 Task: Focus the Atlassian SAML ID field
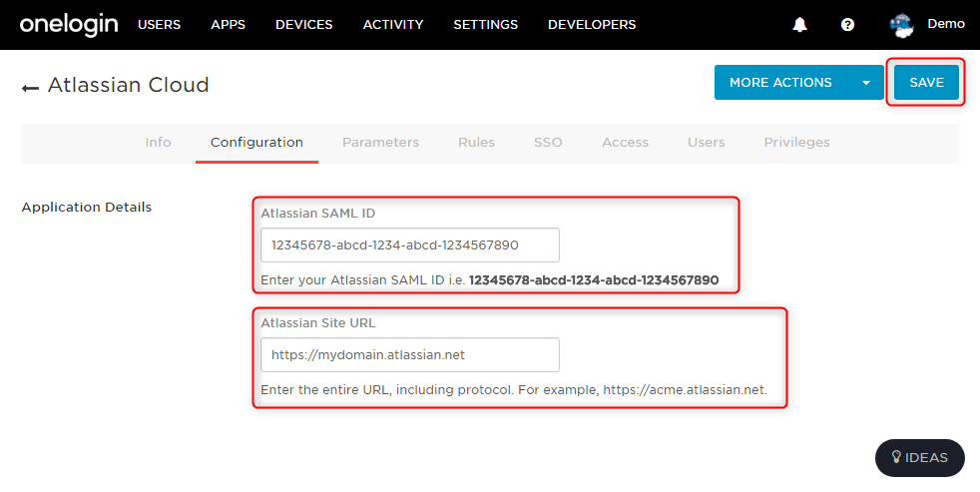pyautogui.click(x=410, y=246)
